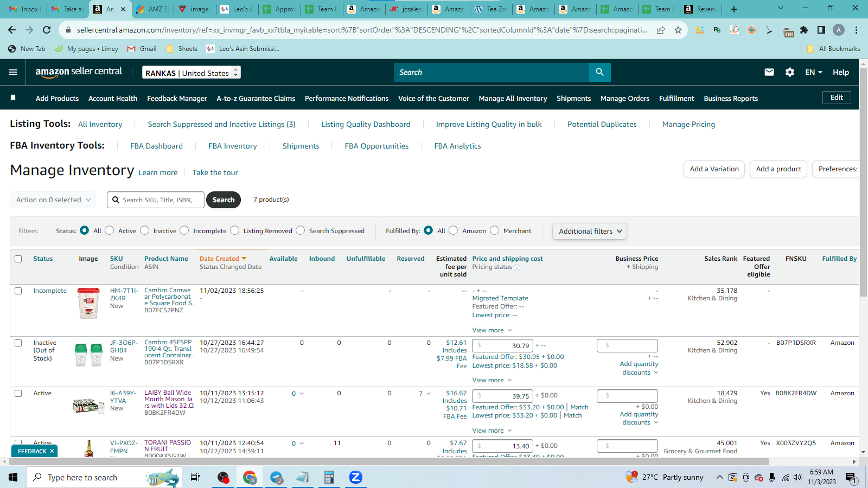Open the browser extensions puzzle icon

(804, 30)
